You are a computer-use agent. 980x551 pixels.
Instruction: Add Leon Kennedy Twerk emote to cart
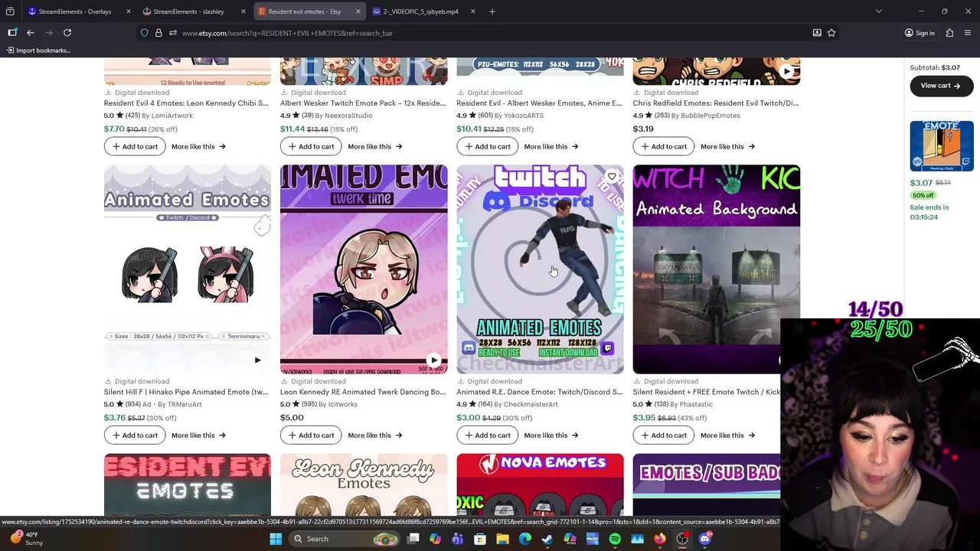(x=311, y=435)
